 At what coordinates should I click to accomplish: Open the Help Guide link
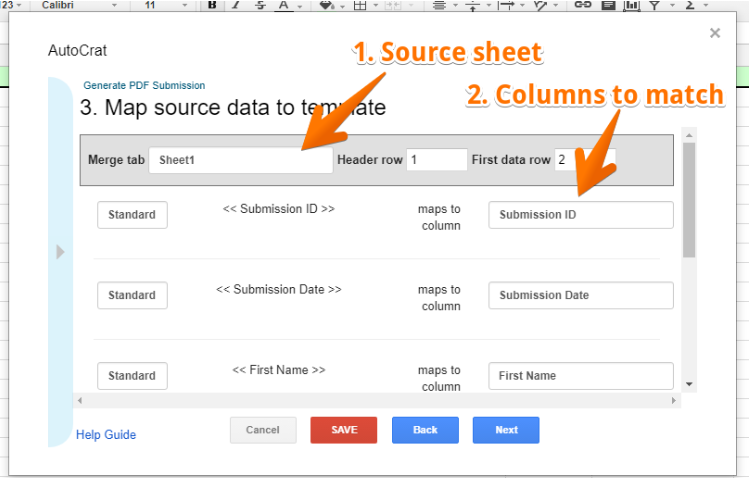tap(106, 434)
